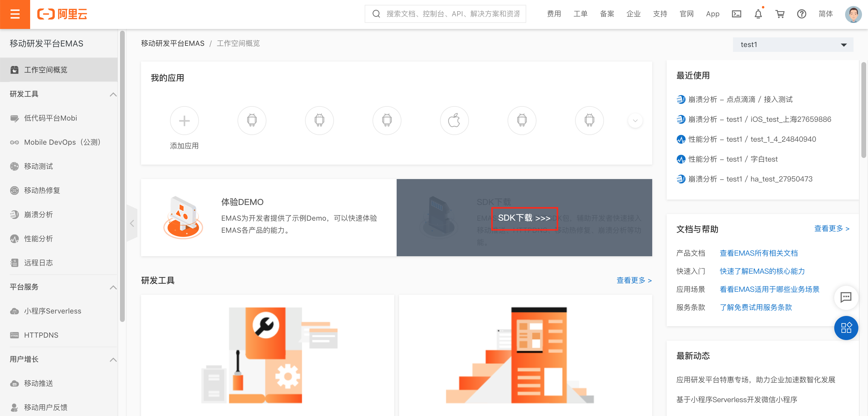
Task: Click 查看更多 beside 研发工具
Action: tap(634, 280)
